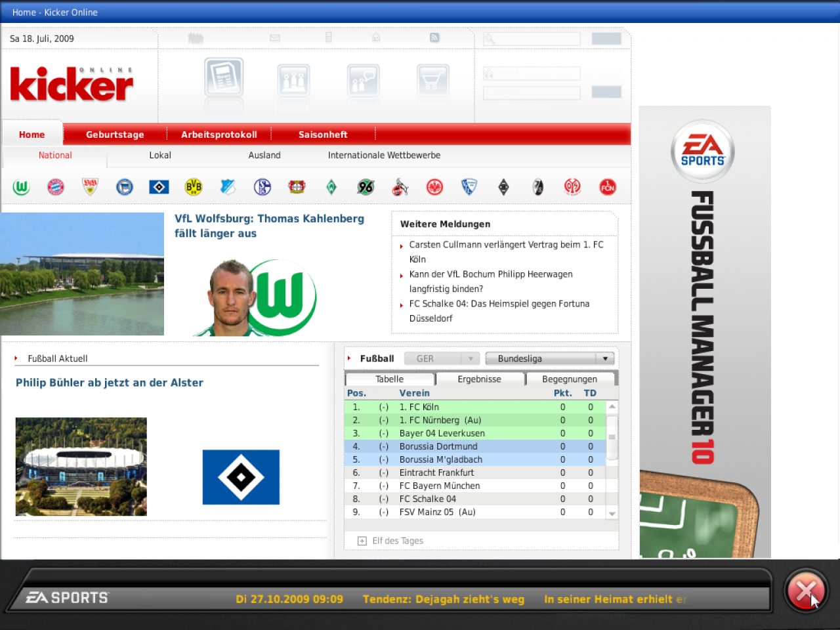This screenshot has height=630, width=840.
Task: Select the Ausland news sub-tab
Action: coord(264,156)
